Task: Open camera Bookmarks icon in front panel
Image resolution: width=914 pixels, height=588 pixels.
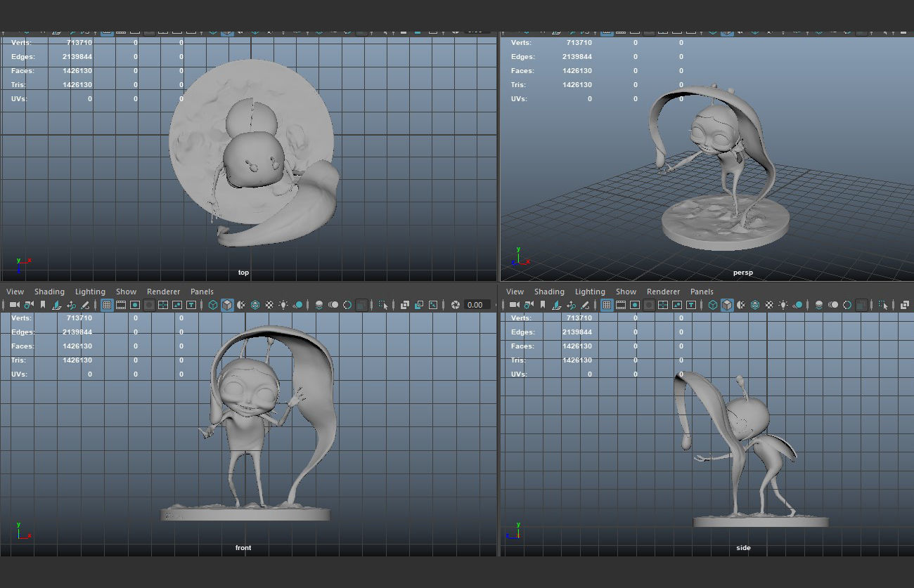Action: (x=43, y=305)
